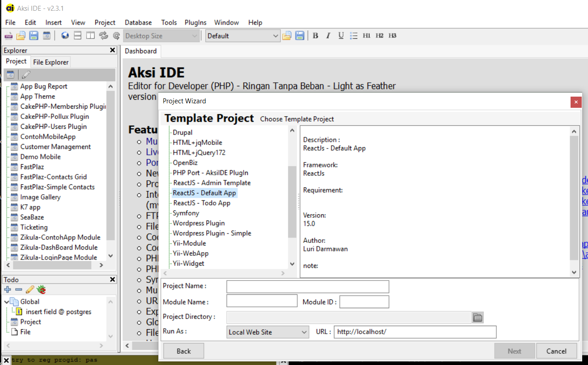Click the project calendar icon in main toolbar
Viewport: 588px width, 365px height.
pyautogui.click(x=47, y=36)
